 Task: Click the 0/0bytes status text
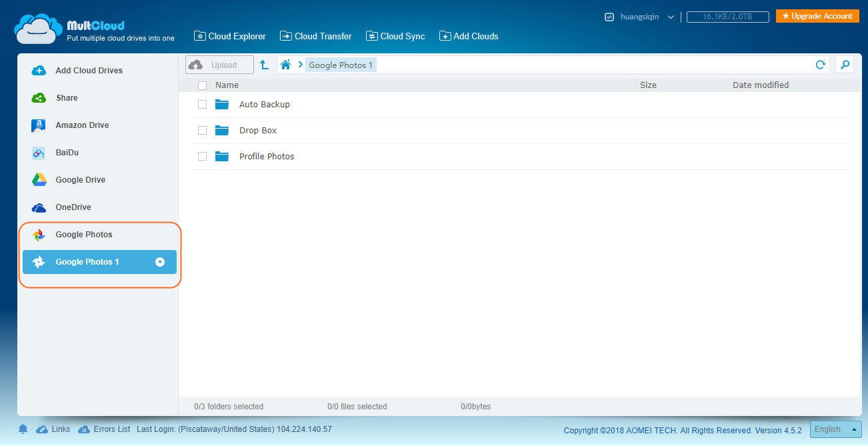pyautogui.click(x=475, y=406)
